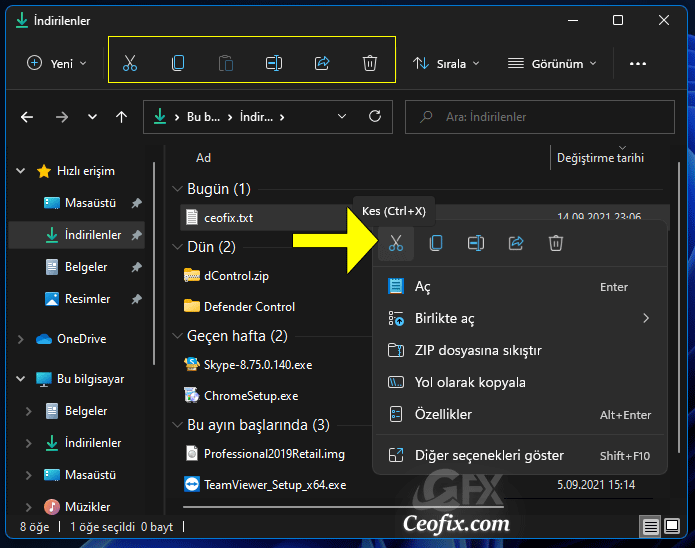Viewport: 695px width, 548px height.
Task: Click the İndir... breadcrumb segment
Action: [x=256, y=117]
